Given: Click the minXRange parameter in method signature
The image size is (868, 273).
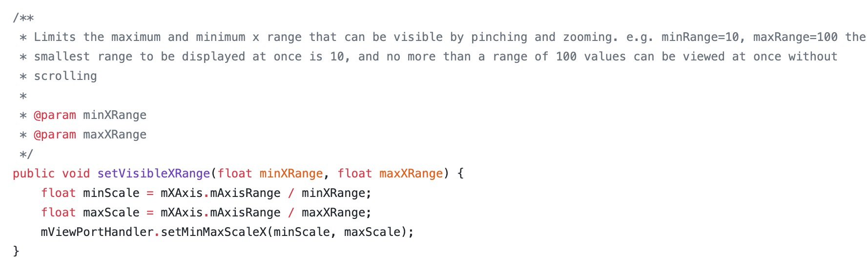Looking at the screenshot, I should pyautogui.click(x=291, y=174).
